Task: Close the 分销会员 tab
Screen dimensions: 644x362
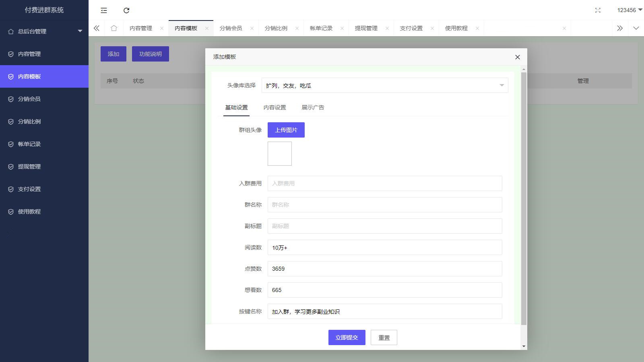Action: [252, 28]
